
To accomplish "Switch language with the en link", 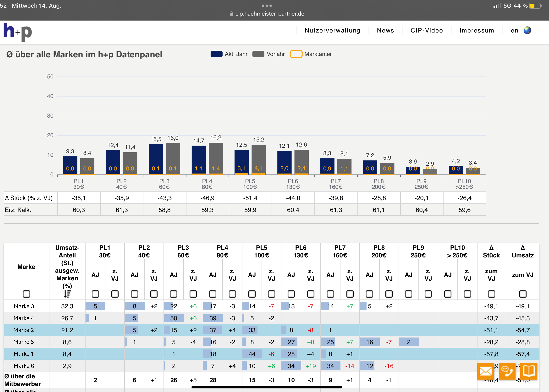I will (514, 30).
